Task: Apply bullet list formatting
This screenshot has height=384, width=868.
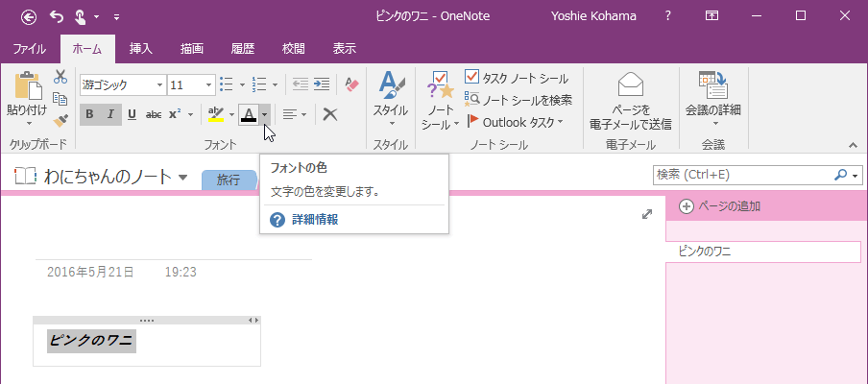Action: [x=227, y=84]
